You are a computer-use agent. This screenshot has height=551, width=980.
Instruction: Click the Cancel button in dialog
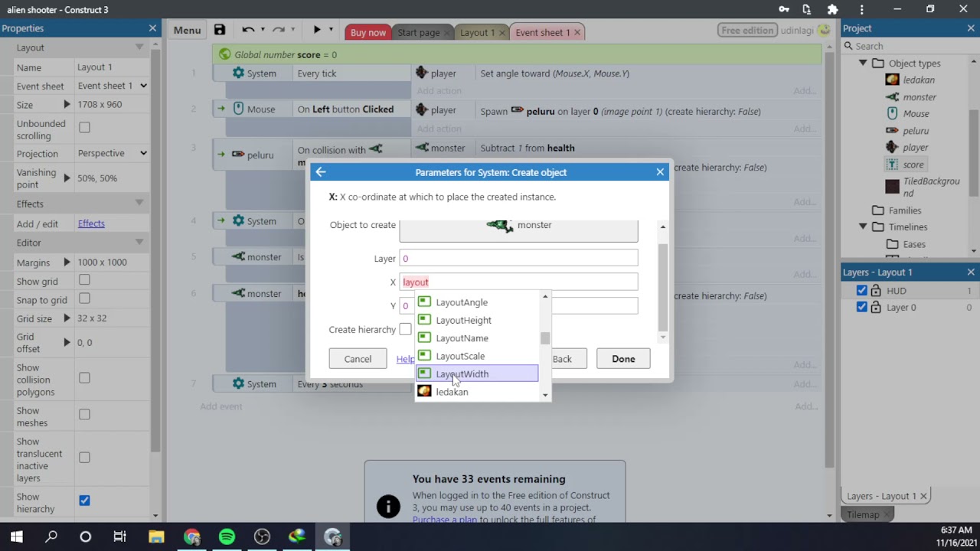358,359
